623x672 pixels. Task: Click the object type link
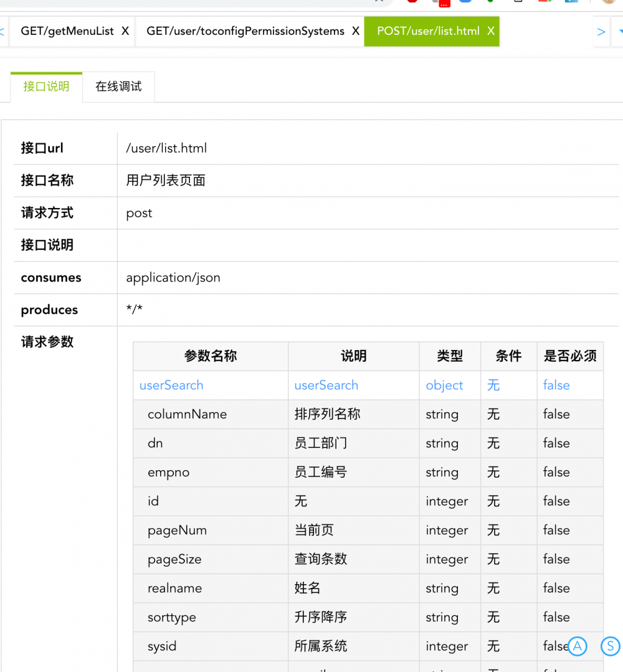444,385
